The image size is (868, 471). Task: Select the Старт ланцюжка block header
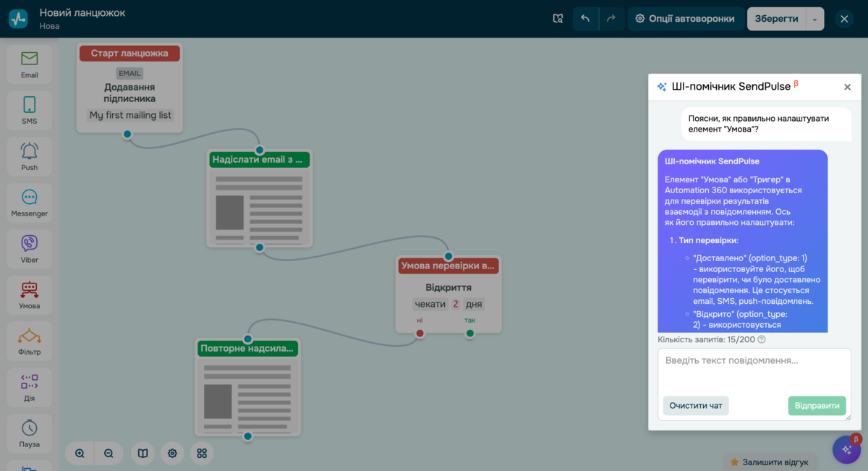point(129,53)
